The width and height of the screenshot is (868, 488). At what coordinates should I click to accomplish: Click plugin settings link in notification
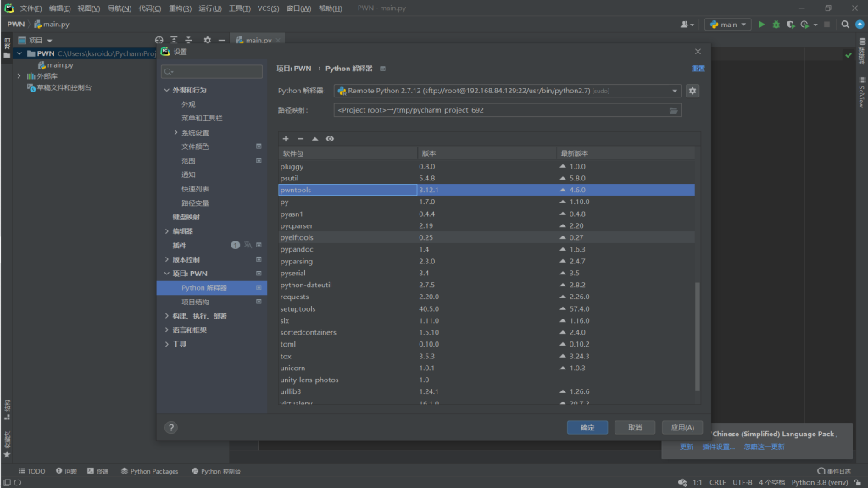tap(719, 447)
